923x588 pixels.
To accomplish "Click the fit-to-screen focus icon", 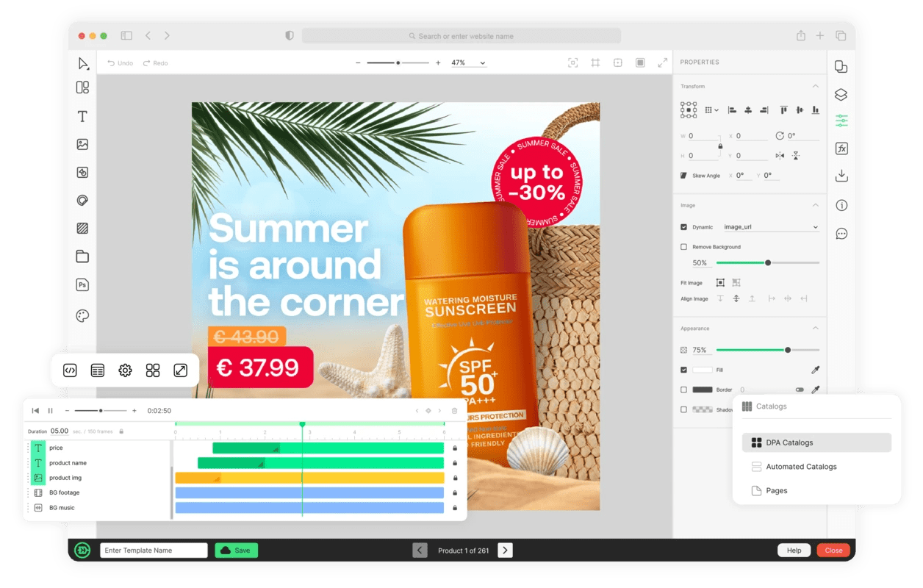I will click(x=573, y=63).
